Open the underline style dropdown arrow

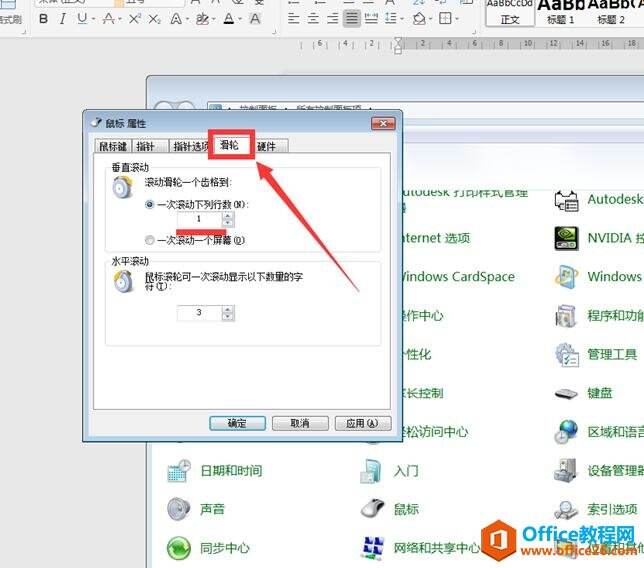tap(94, 19)
